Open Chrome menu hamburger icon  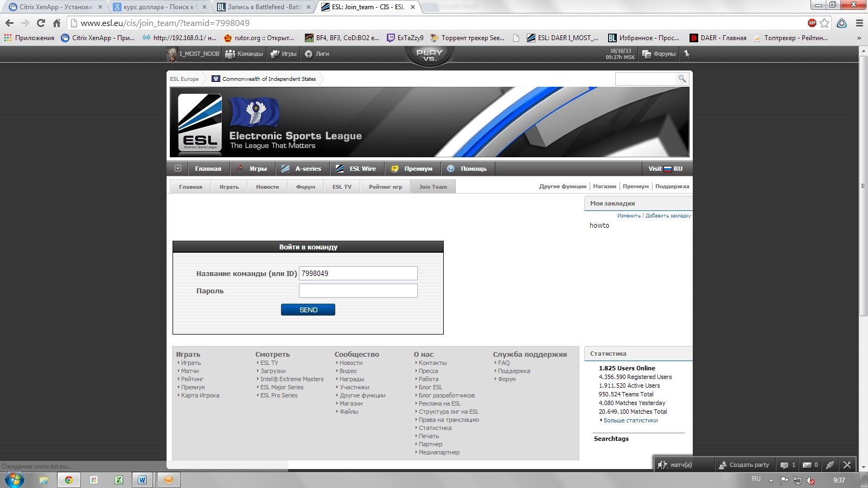click(x=859, y=23)
